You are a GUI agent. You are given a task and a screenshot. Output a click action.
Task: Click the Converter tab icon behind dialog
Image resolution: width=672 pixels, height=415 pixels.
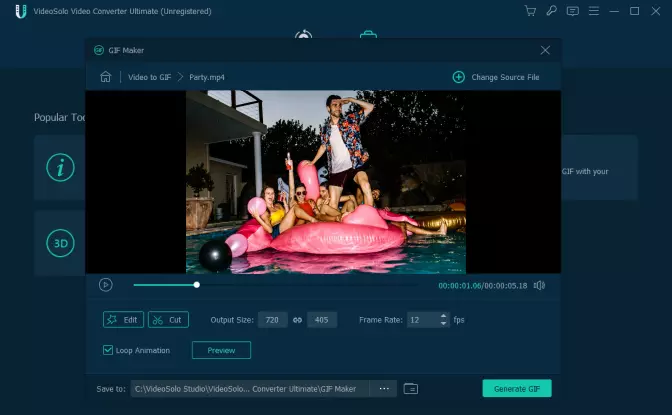[x=303, y=34]
